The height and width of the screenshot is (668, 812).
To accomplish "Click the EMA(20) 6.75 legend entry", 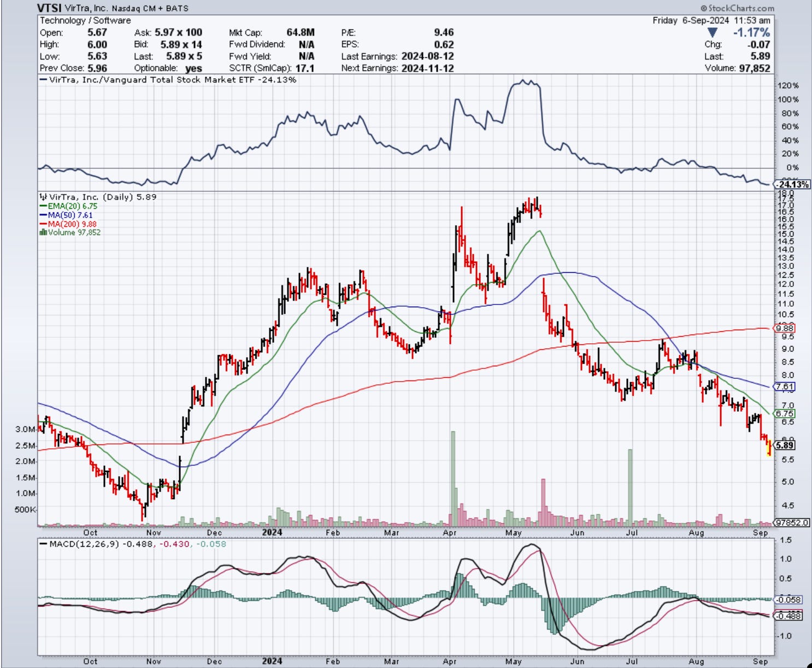I will click(68, 206).
